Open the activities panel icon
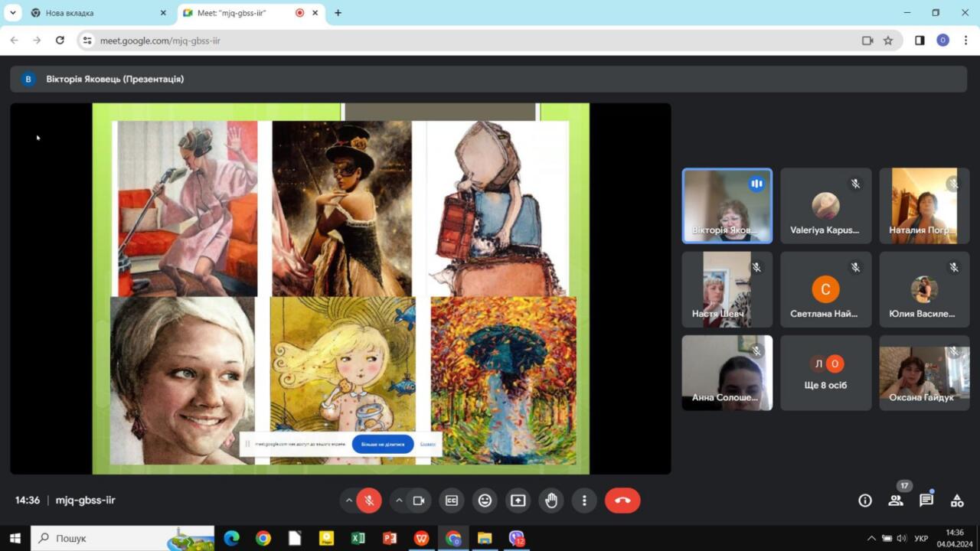The image size is (980, 551). coord(957,500)
